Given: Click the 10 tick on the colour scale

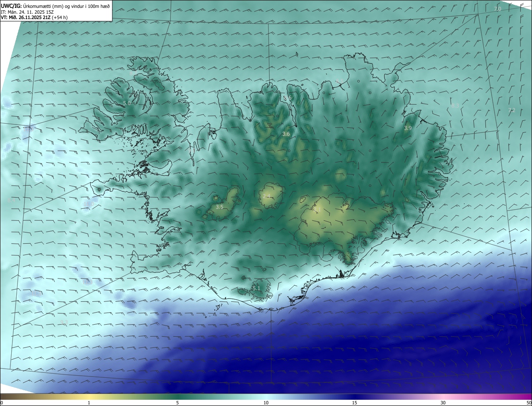Looking at the screenshot, I should click(266, 403).
